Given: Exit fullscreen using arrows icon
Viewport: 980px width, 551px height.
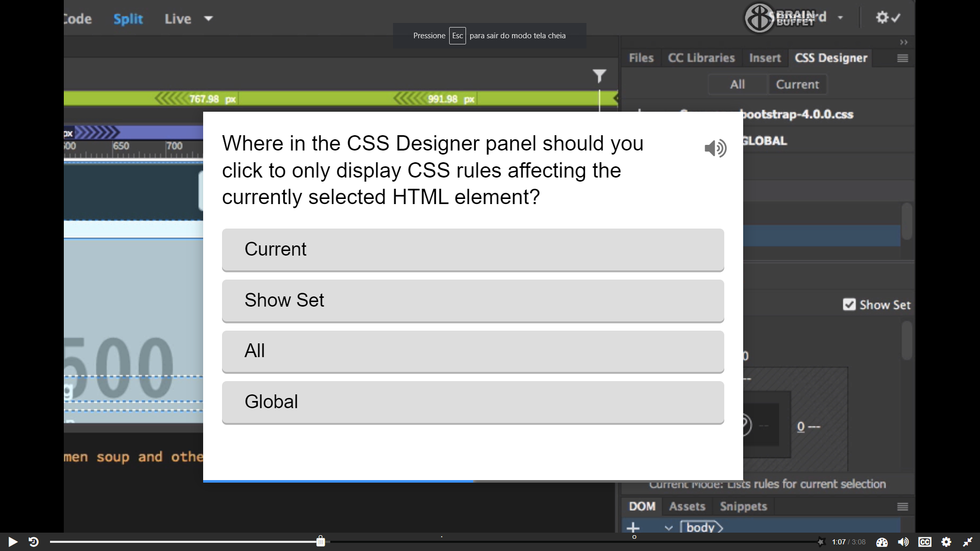Looking at the screenshot, I should (x=967, y=542).
